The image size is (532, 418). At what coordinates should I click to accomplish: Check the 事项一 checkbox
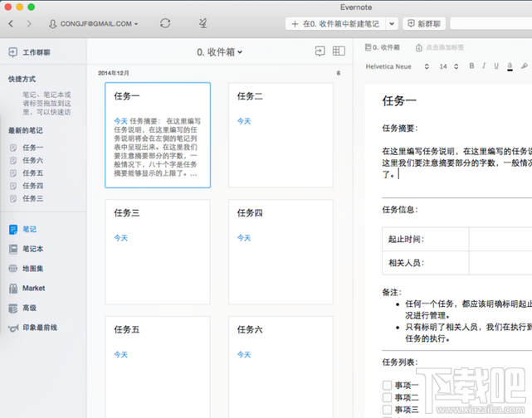(x=387, y=385)
